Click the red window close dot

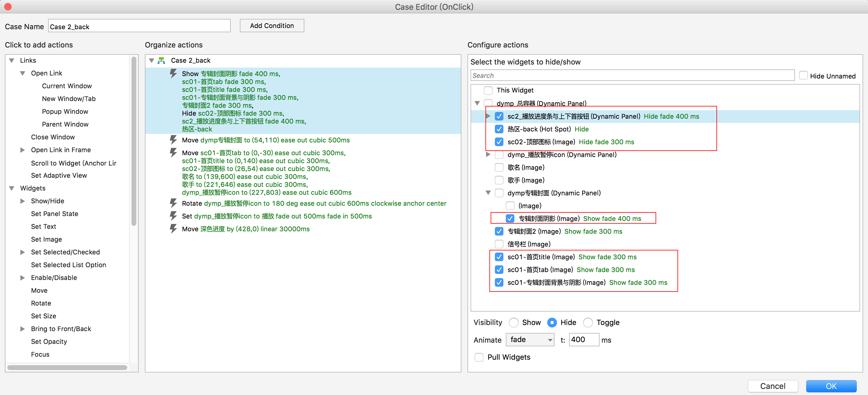[8, 6]
